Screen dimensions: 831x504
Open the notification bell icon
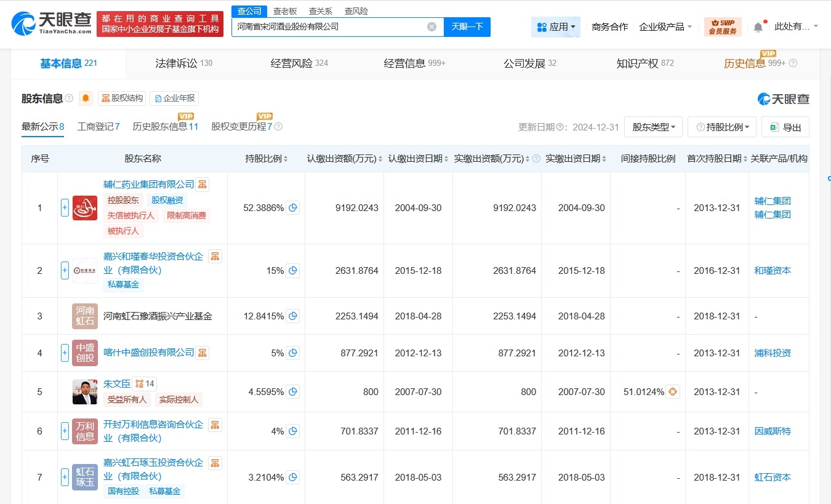pos(757,26)
